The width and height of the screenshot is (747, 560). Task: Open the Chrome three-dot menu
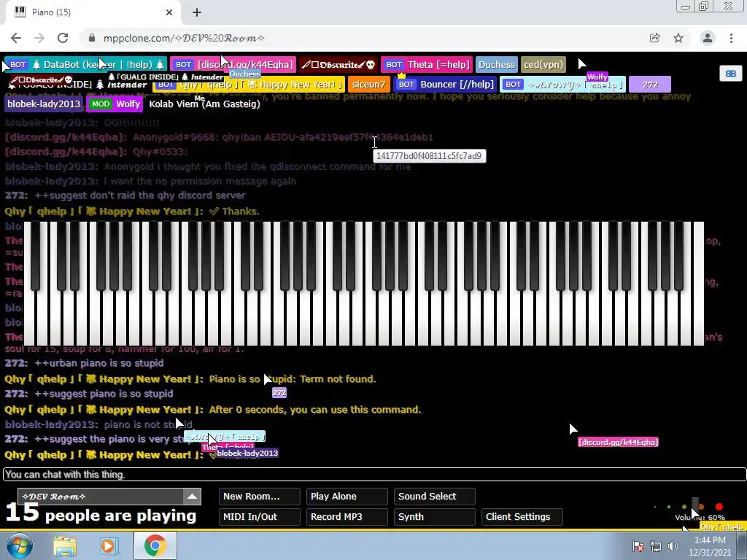(731, 38)
